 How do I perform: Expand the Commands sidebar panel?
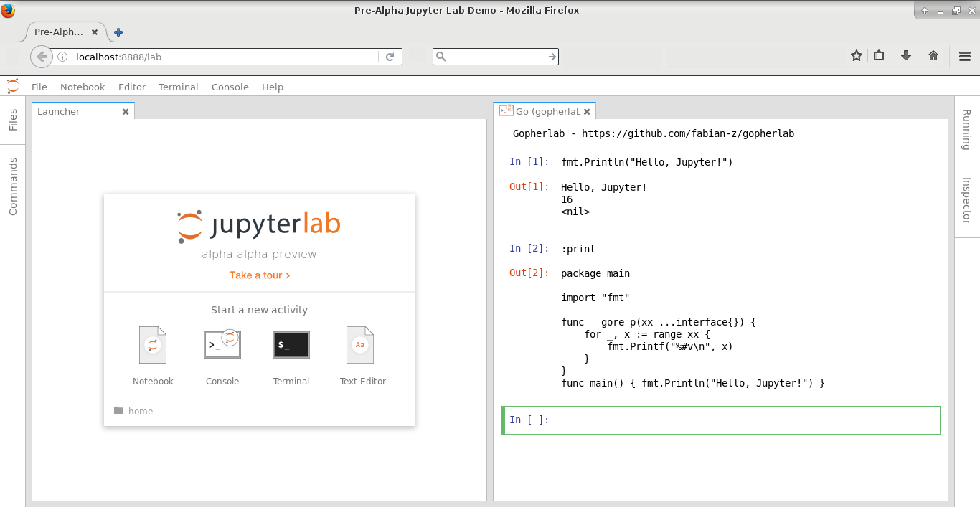pos(13,186)
